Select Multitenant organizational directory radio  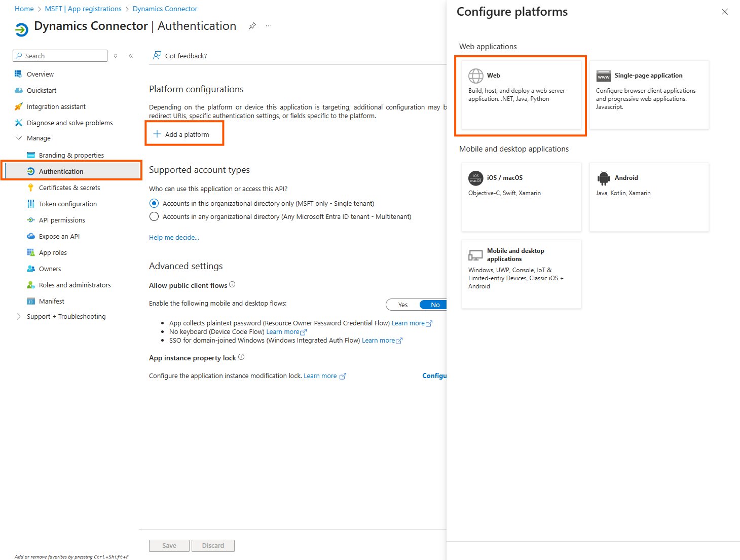[x=154, y=216]
